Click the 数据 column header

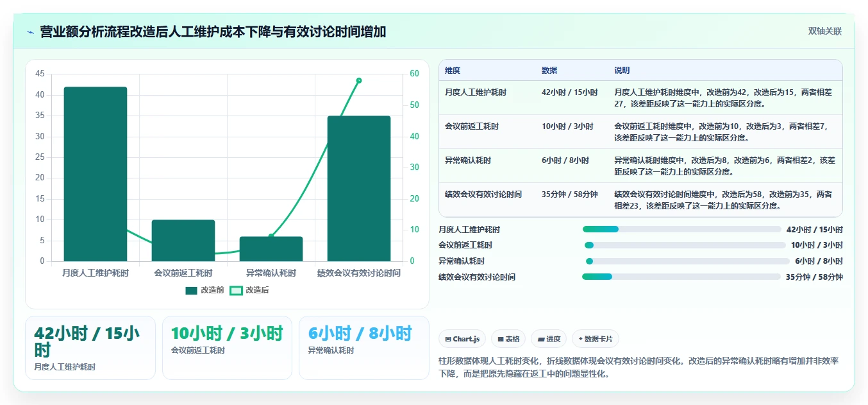coord(549,71)
